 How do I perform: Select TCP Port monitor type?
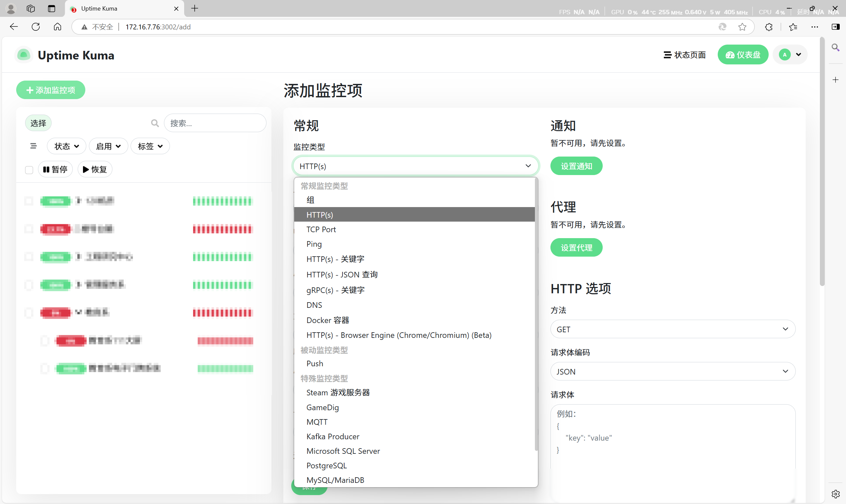coord(414,229)
